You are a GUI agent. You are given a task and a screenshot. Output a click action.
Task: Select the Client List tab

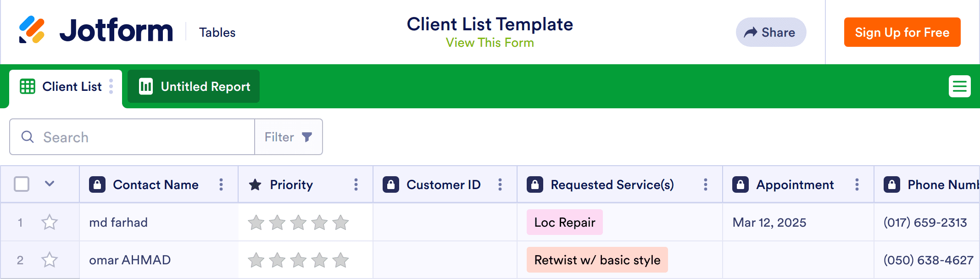tap(72, 86)
